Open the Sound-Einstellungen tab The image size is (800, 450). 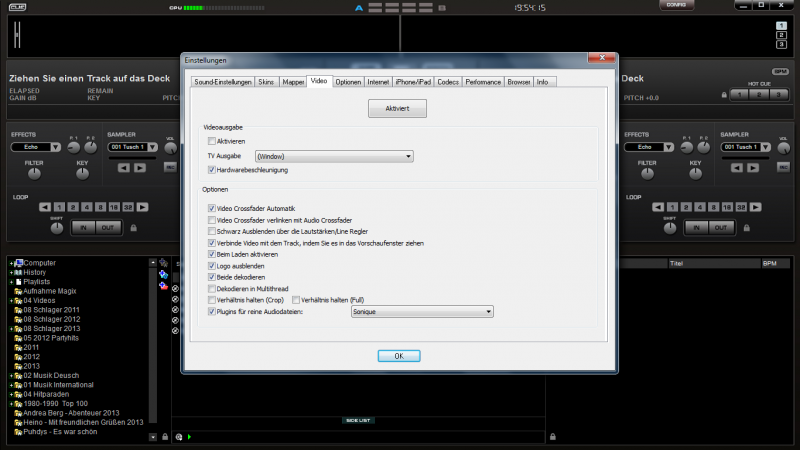223,82
